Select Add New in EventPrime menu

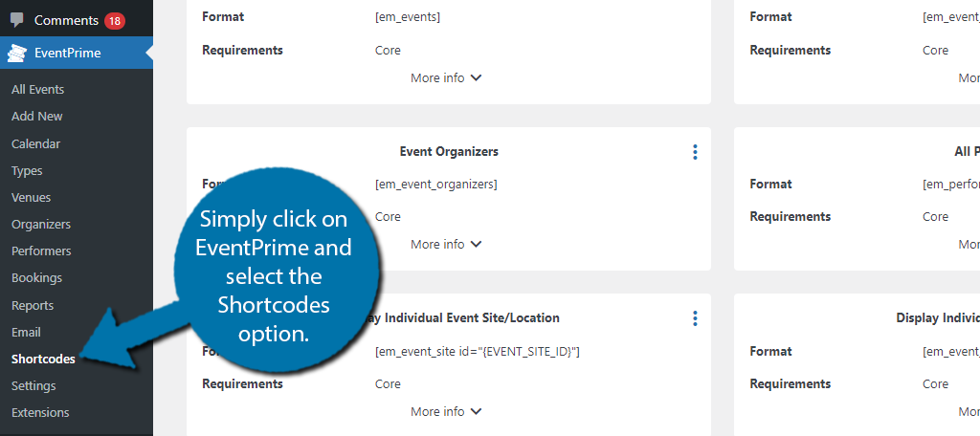coord(37,117)
